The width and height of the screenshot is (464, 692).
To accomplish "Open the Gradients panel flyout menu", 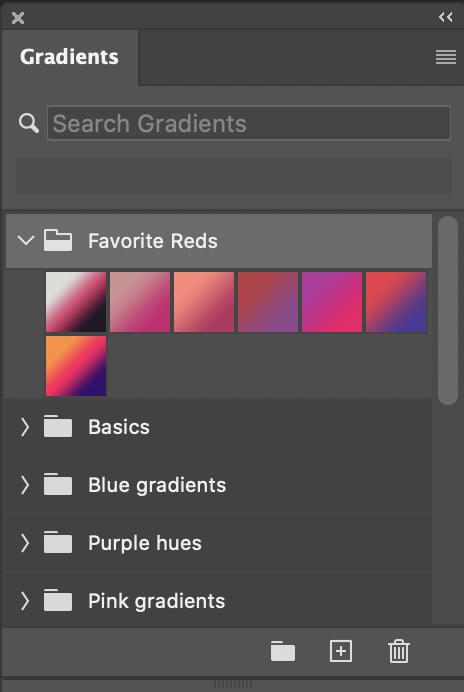I will tap(445, 57).
